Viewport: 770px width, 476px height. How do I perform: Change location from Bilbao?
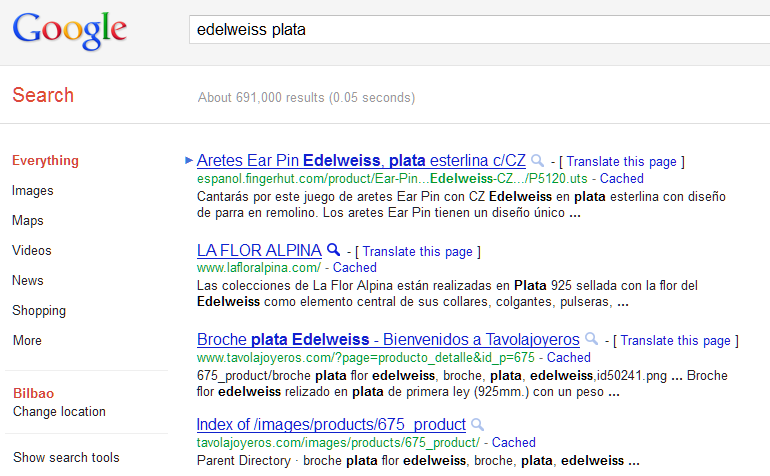pos(59,412)
